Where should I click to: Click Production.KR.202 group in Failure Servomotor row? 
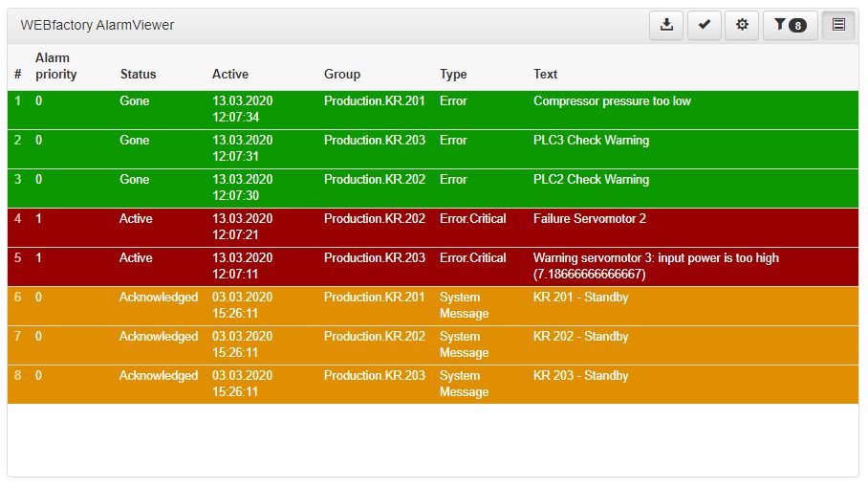click(x=374, y=218)
